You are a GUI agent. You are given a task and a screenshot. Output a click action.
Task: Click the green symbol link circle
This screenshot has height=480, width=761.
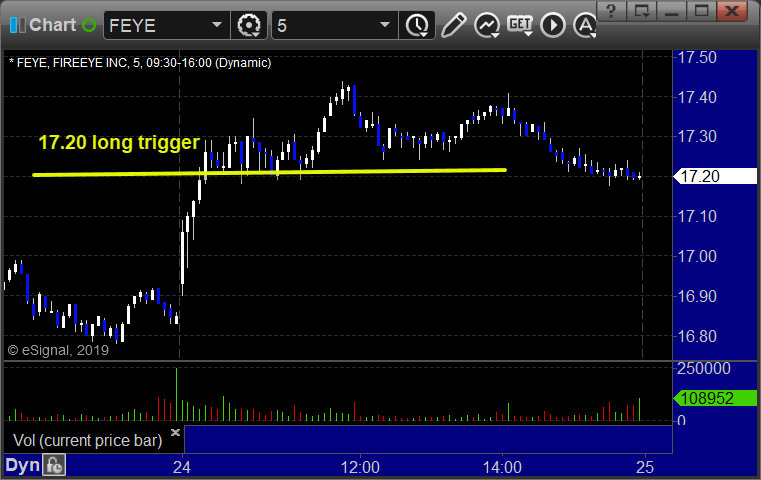pos(89,25)
